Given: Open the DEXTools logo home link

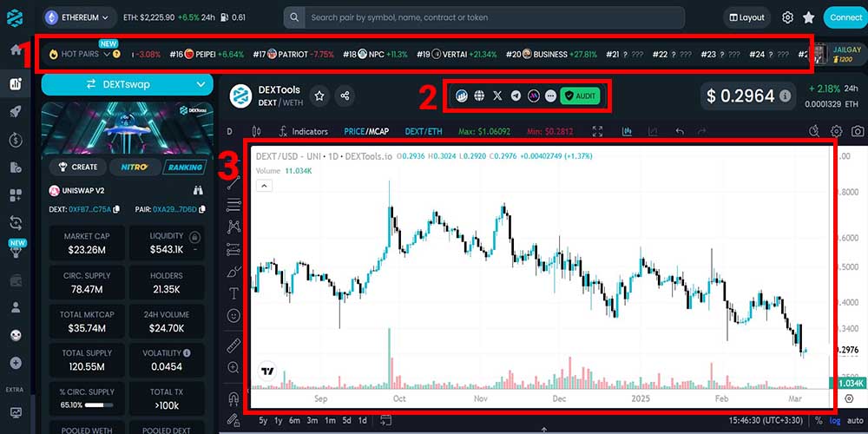Looking at the screenshot, I should [x=15, y=17].
